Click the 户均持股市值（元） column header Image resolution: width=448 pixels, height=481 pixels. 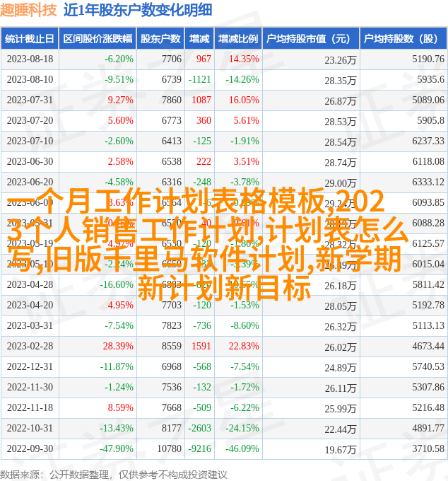[x=310, y=39]
